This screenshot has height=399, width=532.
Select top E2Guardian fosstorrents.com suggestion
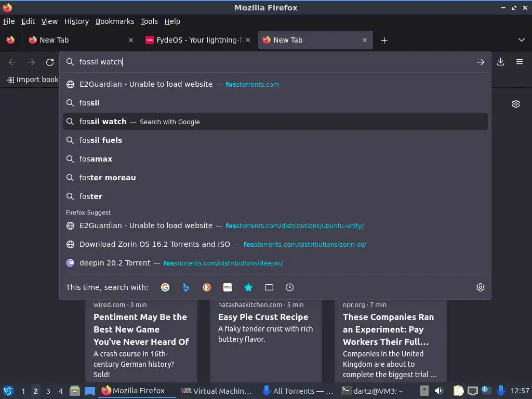point(275,84)
